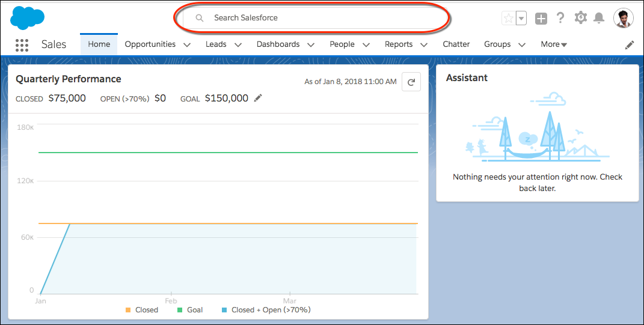The width and height of the screenshot is (644, 325).
Task: Open the help question mark icon
Action: click(x=560, y=17)
